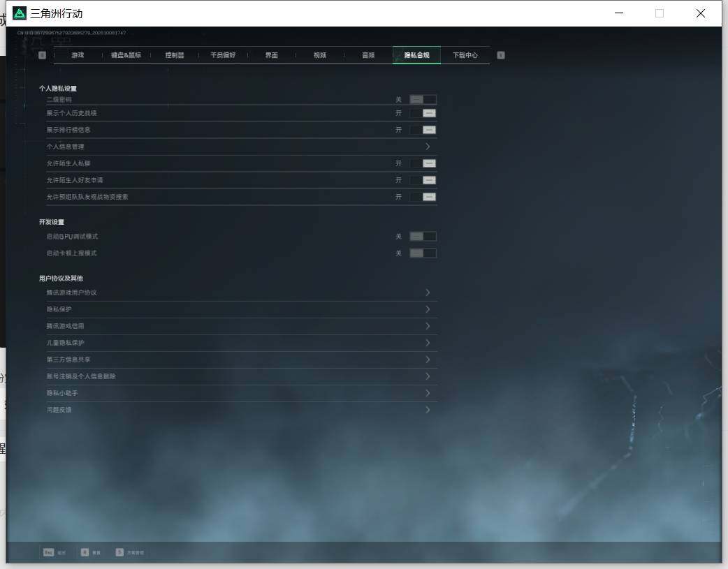The image size is (728, 569).
Task: Go to the 干员偏好 tab
Action: pos(223,55)
